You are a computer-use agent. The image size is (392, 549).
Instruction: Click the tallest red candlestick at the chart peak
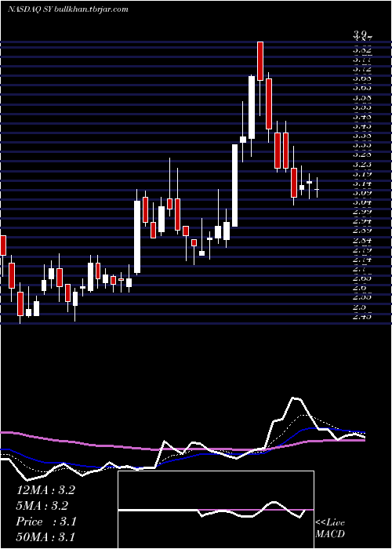click(x=260, y=61)
